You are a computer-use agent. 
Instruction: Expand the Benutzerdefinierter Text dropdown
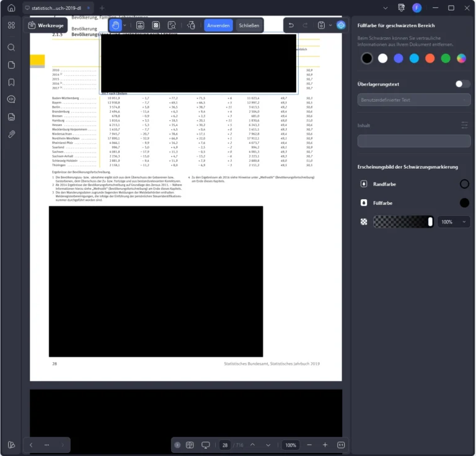pos(413,100)
